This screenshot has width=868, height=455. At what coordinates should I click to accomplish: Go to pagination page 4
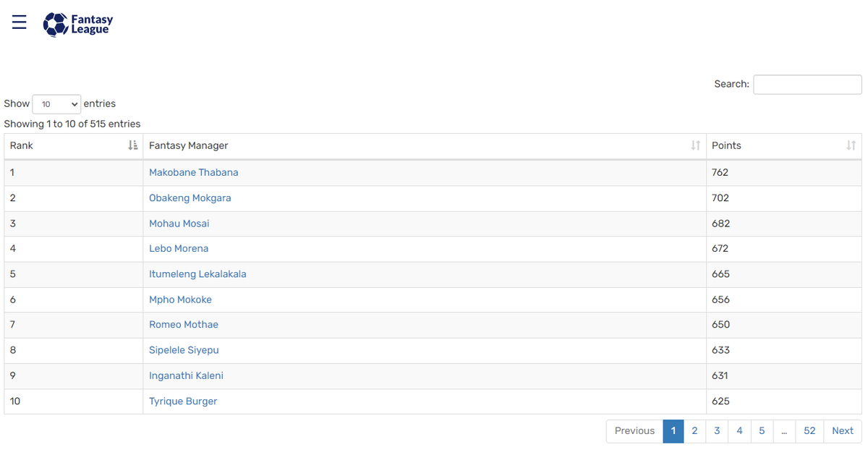(x=739, y=430)
